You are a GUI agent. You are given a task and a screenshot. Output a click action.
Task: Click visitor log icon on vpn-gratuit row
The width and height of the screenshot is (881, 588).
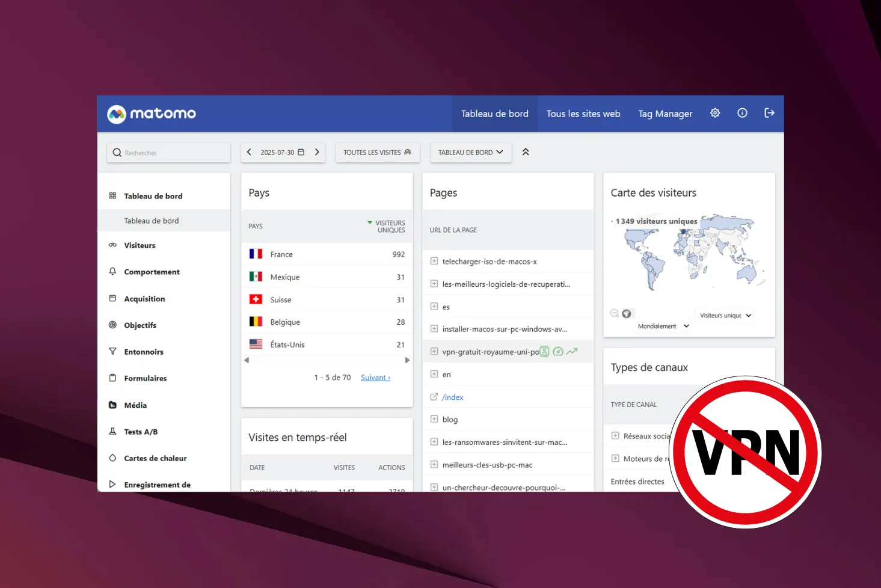tap(544, 352)
